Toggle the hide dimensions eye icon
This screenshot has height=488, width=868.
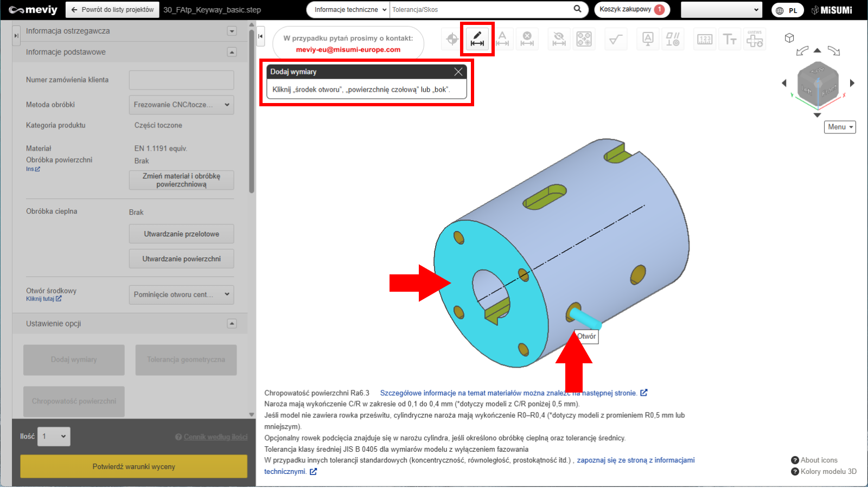coord(559,39)
